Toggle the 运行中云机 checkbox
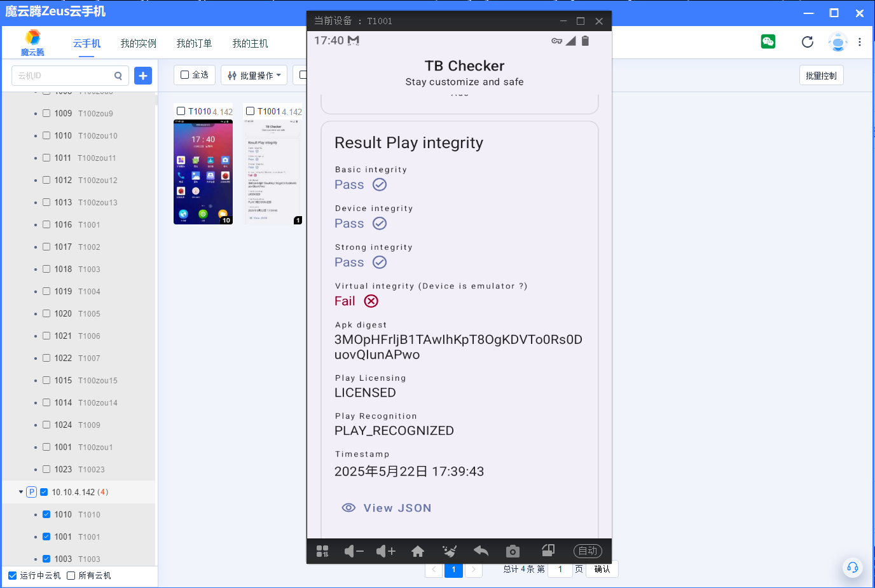This screenshot has width=875, height=588. (x=13, y=575)
